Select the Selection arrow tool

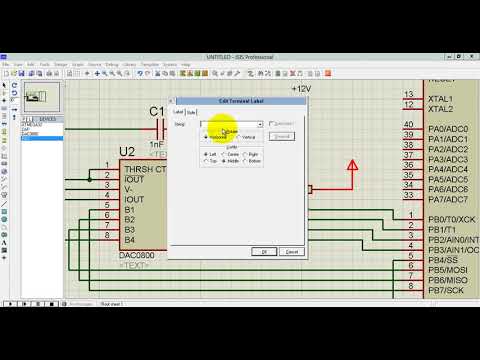(x=4, y=85)
